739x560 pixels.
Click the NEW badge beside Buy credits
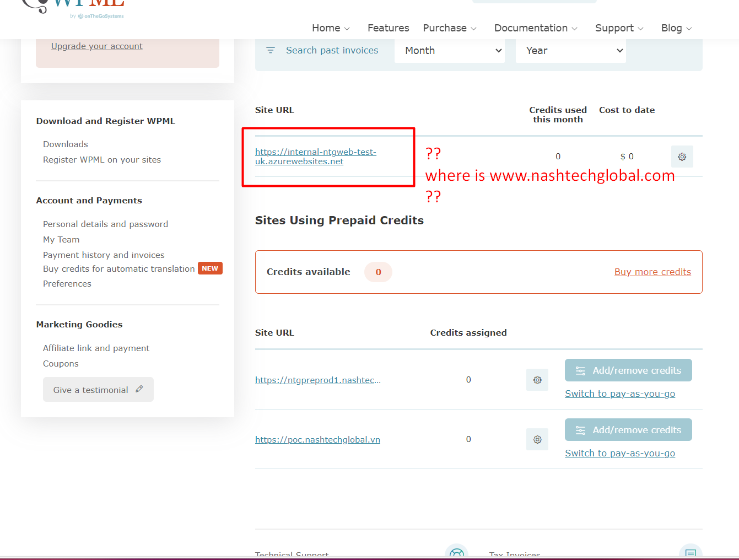(210, 268)
